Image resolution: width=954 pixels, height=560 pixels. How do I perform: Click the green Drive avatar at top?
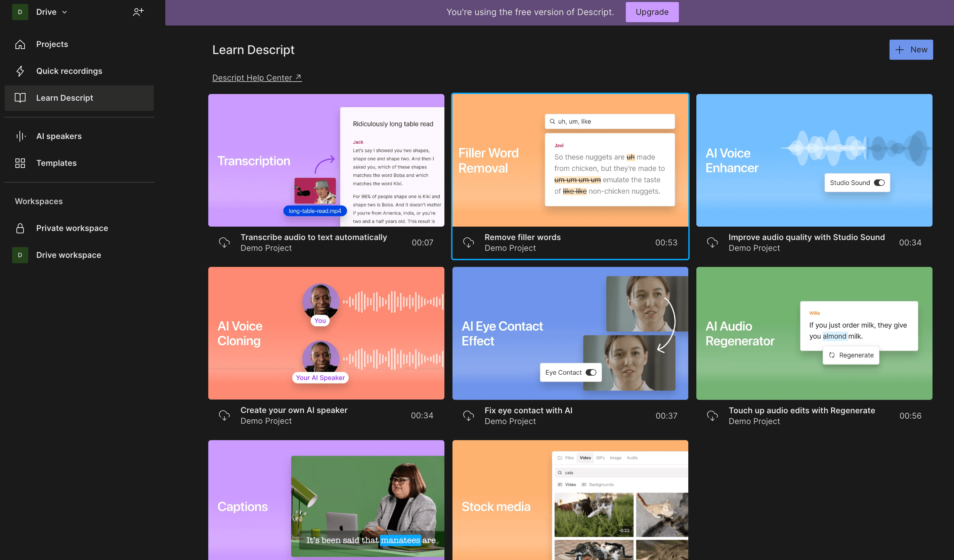coord(20,12)
